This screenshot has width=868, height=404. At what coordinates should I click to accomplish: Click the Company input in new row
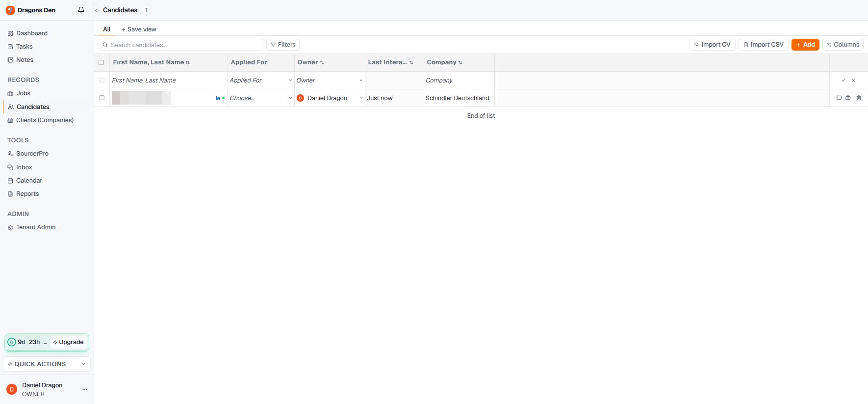point(459,80)
